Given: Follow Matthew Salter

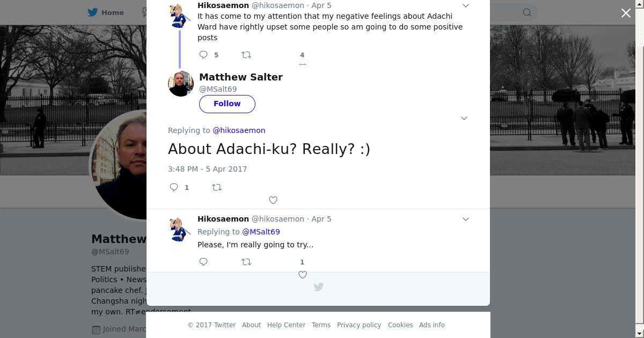Looking at the screenshot, I should click(x=227, y=104).
